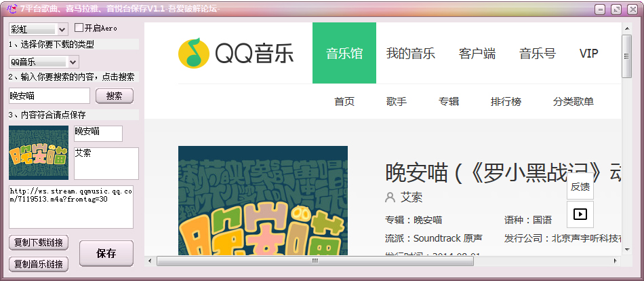Viewport: 644px width, 281px height.
Task: Maximize the application window
Action: point(616,10)
